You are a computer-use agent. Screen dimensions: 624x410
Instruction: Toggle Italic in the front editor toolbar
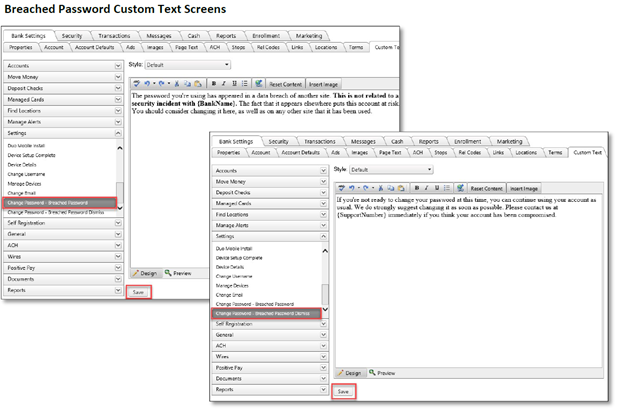click(x=427, y=187)
